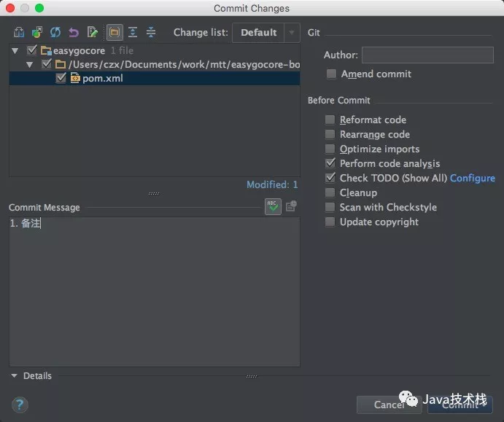Expand the Details section
504x422 pixels.
pyautogui.click(x=15, y=376)
